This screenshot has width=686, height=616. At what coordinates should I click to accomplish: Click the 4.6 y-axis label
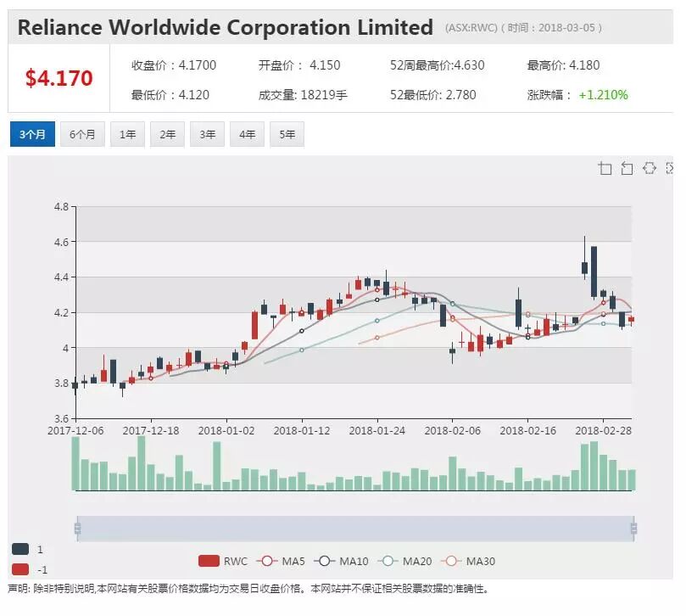(61, 242)
